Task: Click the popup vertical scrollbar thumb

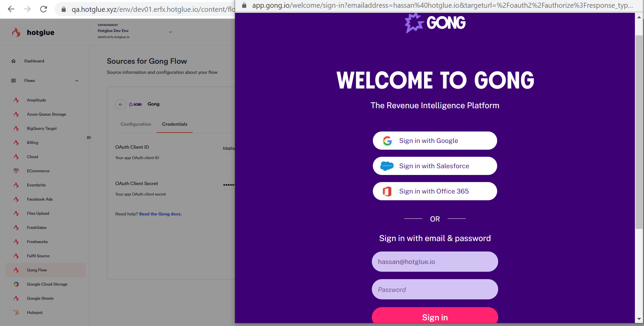Action: (x=639, y=132)
